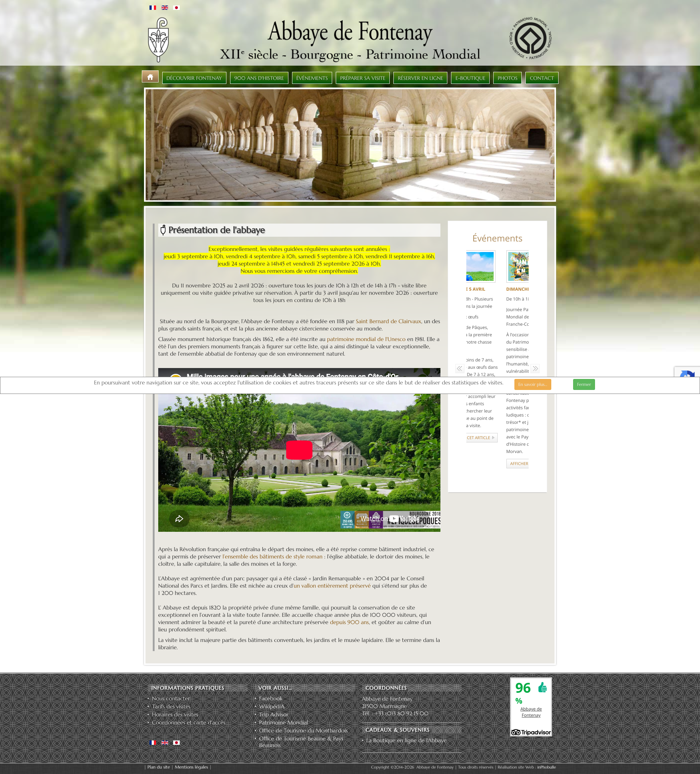Image resolution: width=700 pixels, height=774 pixels.
Task: Click the Abbaye de Fontenay Tripadvisor link
Action: click(x=531, y=712)
